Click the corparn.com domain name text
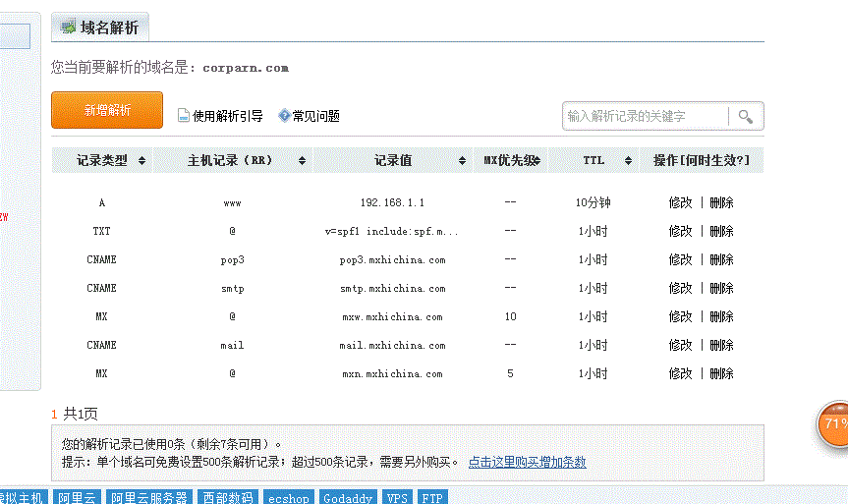Viewport: 848px width, 504px height. pos(246,68)
